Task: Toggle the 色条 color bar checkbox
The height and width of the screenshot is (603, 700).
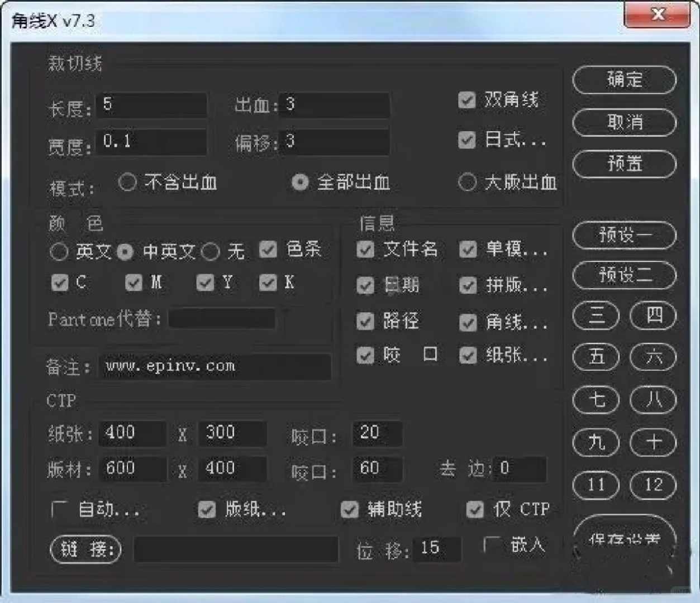Action: click(269, 250)
